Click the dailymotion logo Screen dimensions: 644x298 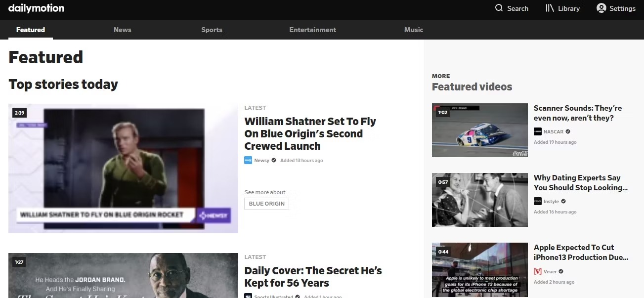coord(36,8)
